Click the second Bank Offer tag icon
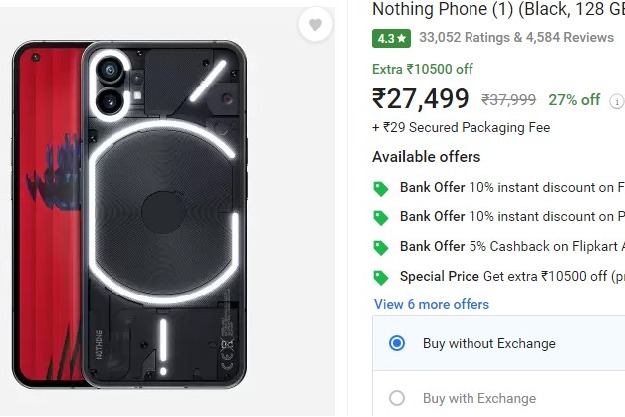Screen dimensions: 625x417 pyautogui.click(x=380, y=217)
